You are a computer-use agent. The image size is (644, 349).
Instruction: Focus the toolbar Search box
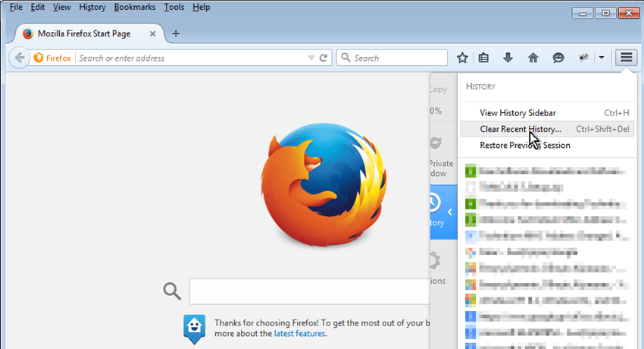[392, 58]
